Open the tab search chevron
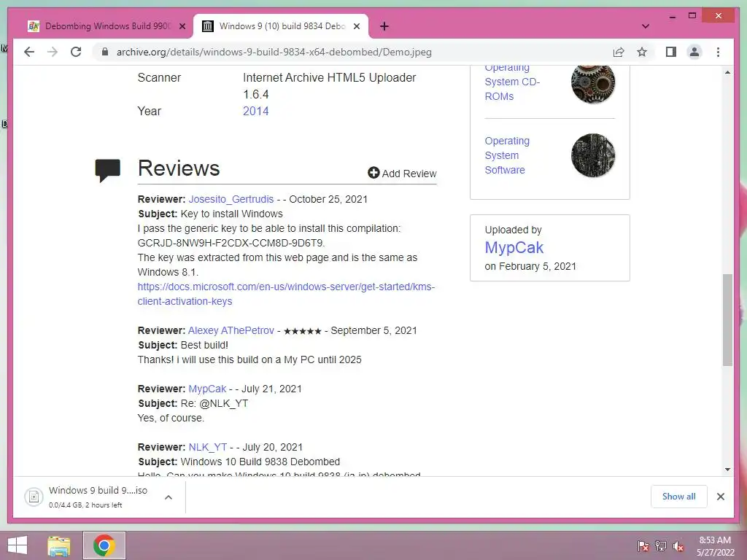747x560 pixels. 646,26
